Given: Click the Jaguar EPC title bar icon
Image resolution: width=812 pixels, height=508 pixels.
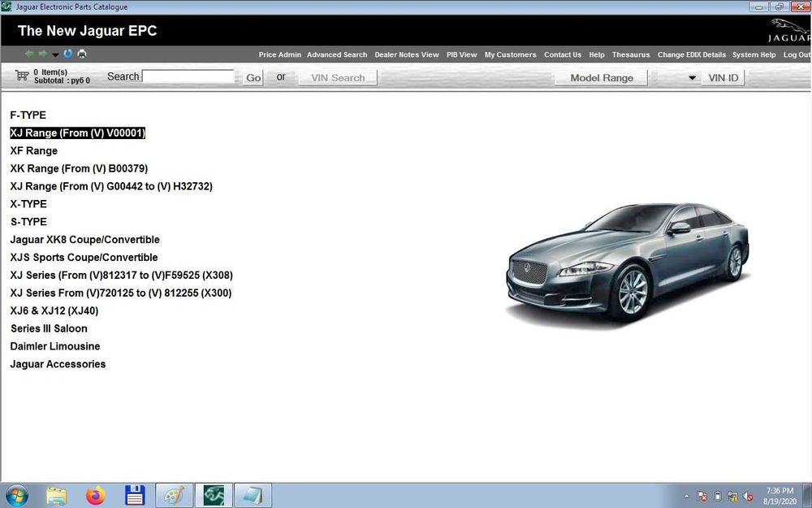Looking at the screenshot, I should click(x=6, y=7).
